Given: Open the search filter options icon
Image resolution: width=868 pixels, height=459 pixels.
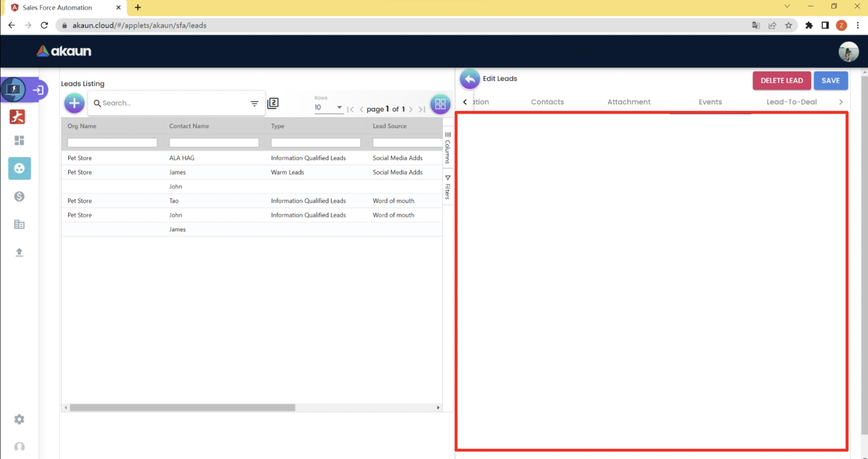Looking at the screenshot, I should click(254, 103).
